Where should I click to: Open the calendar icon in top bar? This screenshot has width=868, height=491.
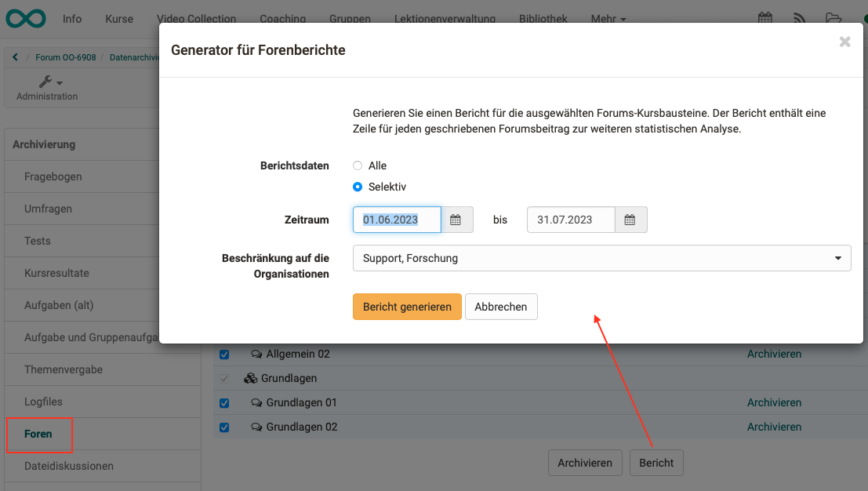764,18
